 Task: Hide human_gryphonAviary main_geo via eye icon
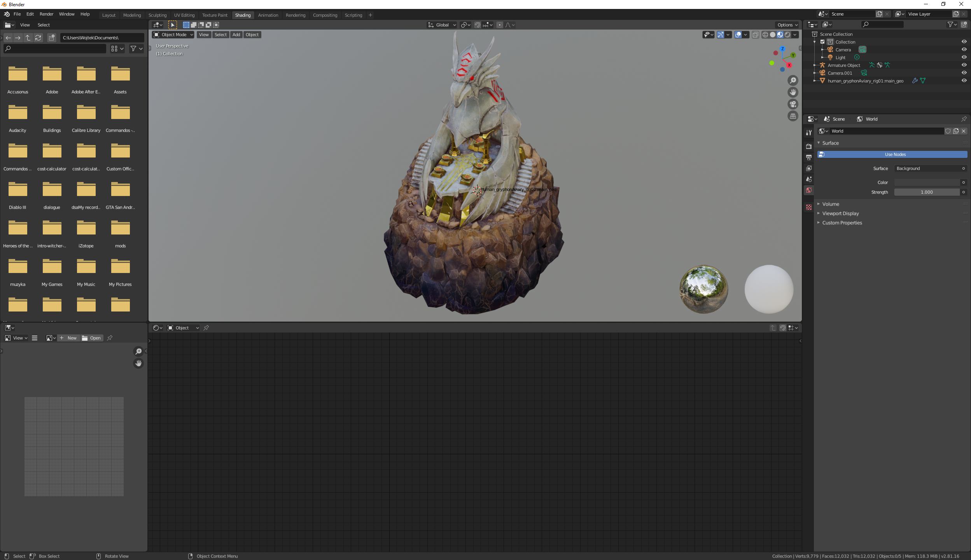coord(964,80)
